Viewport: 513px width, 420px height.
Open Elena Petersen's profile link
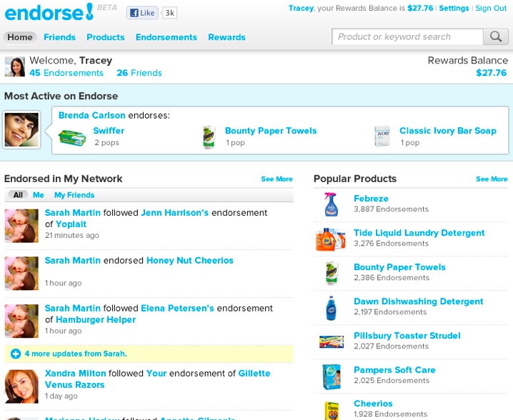tap(177, 308)
